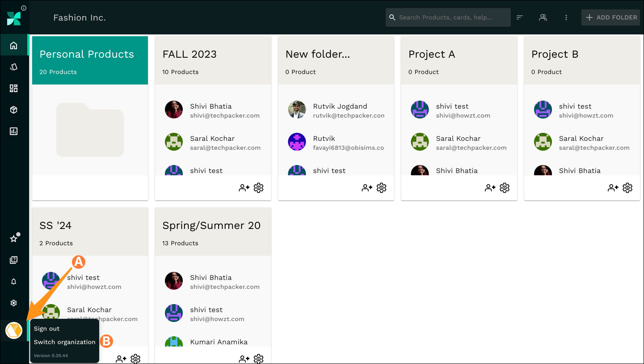Open the Spring/Summer 20 folder title

[x=211, y=225]
